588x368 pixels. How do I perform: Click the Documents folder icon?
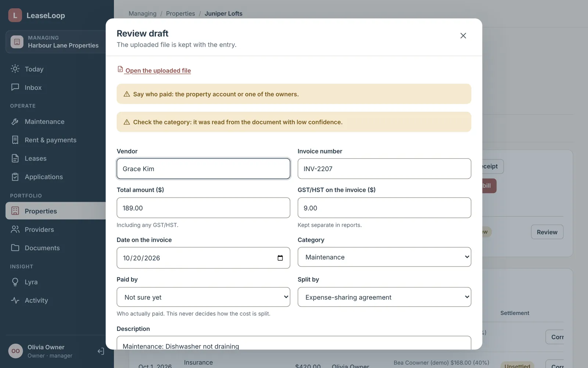click(15, 248)
